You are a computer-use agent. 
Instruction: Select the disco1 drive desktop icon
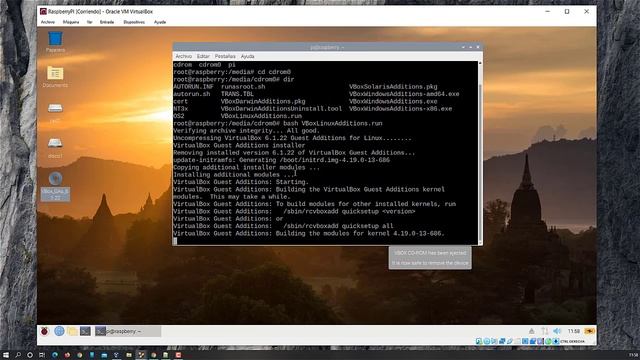point(55,148)
